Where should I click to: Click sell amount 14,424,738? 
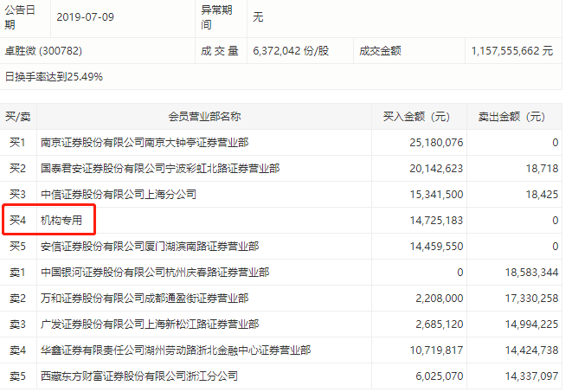pyautogui.click(x=531, y=350)
